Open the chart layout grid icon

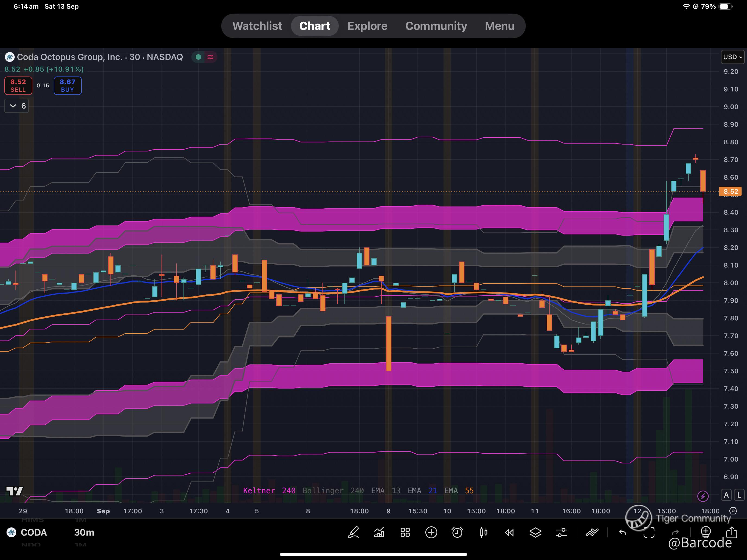point(405,532)
